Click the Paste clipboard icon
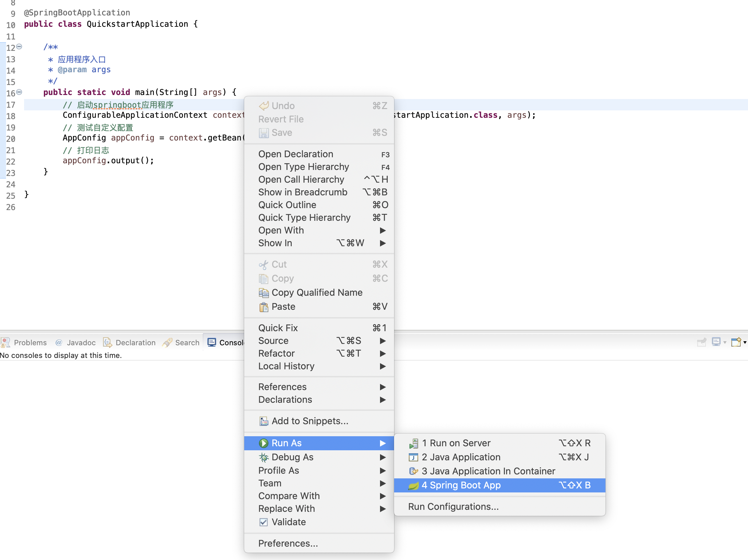Screen dimensions: 748x560 [263, 307]
